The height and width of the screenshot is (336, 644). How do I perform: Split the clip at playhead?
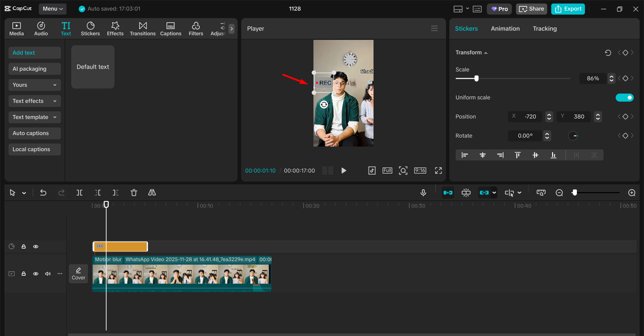[80, 192]
